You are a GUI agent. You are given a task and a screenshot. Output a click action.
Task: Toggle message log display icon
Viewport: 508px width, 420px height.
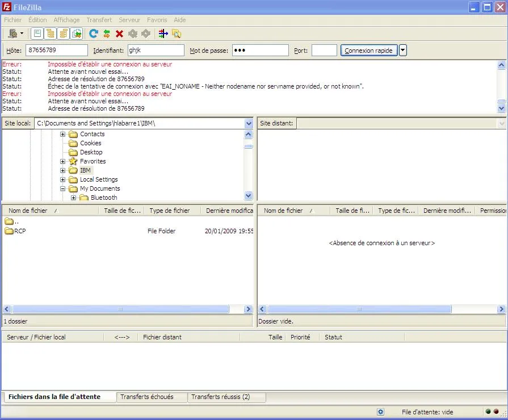click(37, 33)
